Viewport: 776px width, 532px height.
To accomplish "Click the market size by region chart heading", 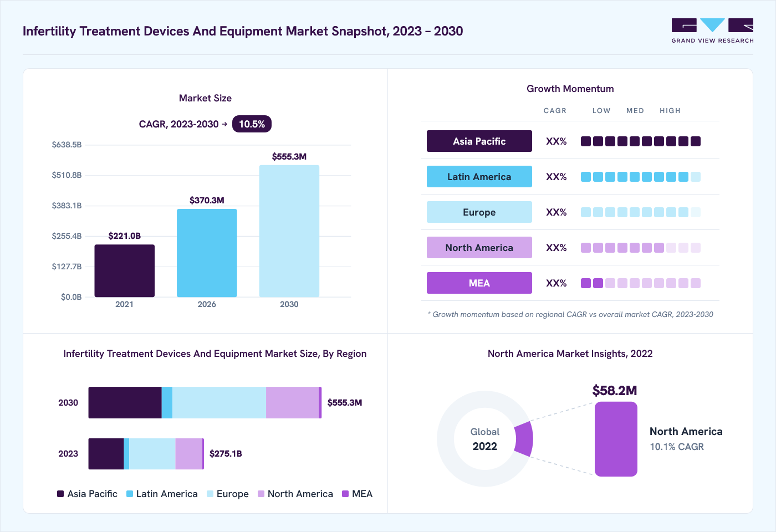I will (x=215, y=354).
